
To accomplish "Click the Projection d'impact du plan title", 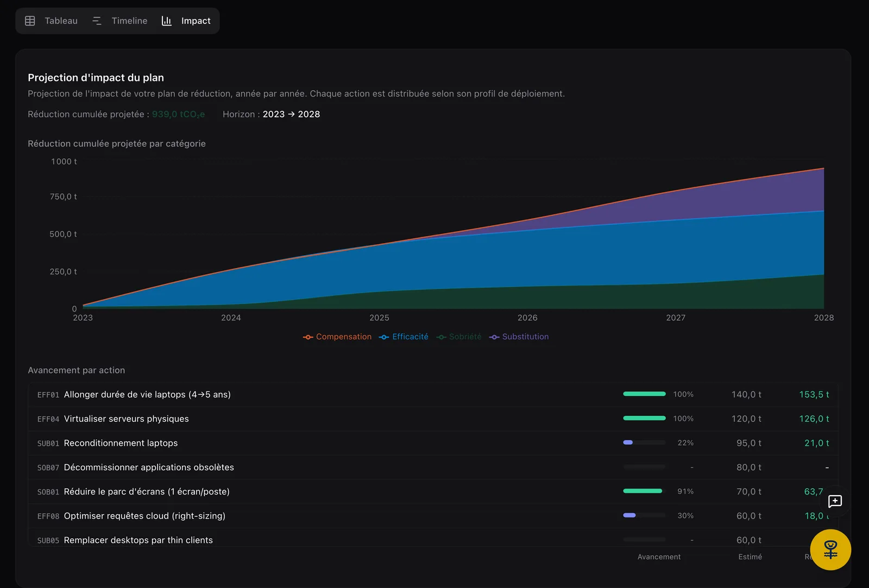I will coord(96,78).
